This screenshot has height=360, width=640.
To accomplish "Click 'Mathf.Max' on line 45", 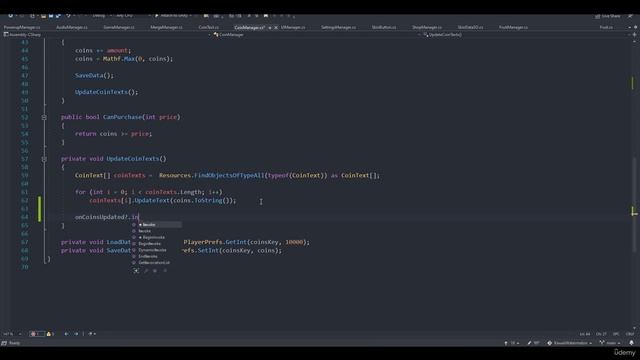I will coord(119,59).
